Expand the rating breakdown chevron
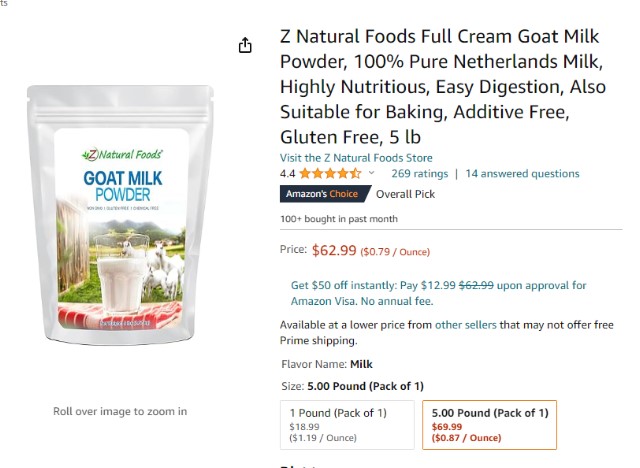 pos(372,173)
